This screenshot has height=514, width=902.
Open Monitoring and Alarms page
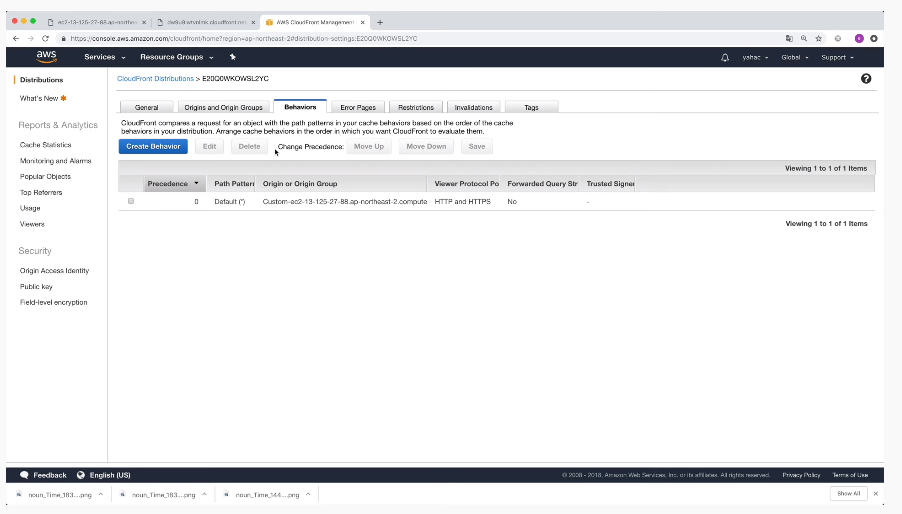55,161
